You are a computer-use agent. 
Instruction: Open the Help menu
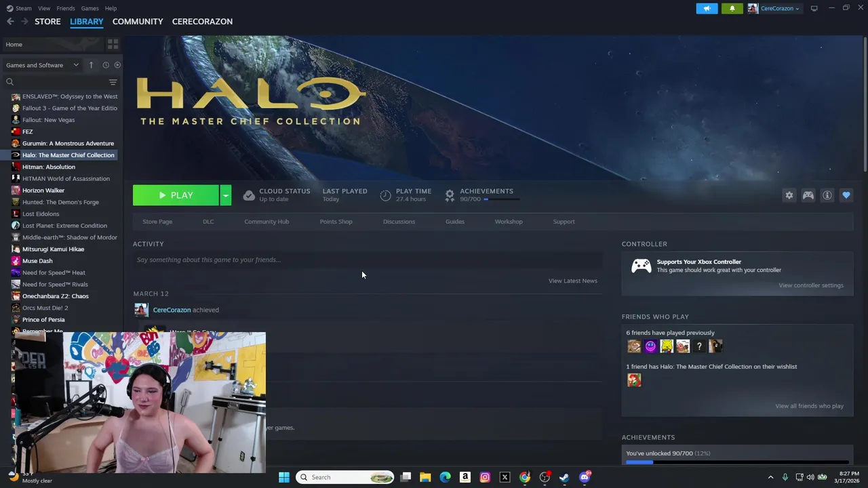point(111,8)
